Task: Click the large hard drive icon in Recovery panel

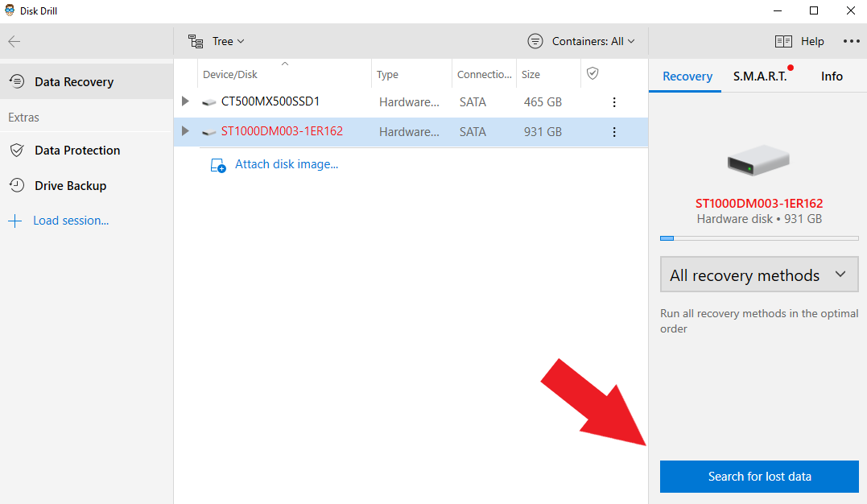Action: click(x=758, y=162)
